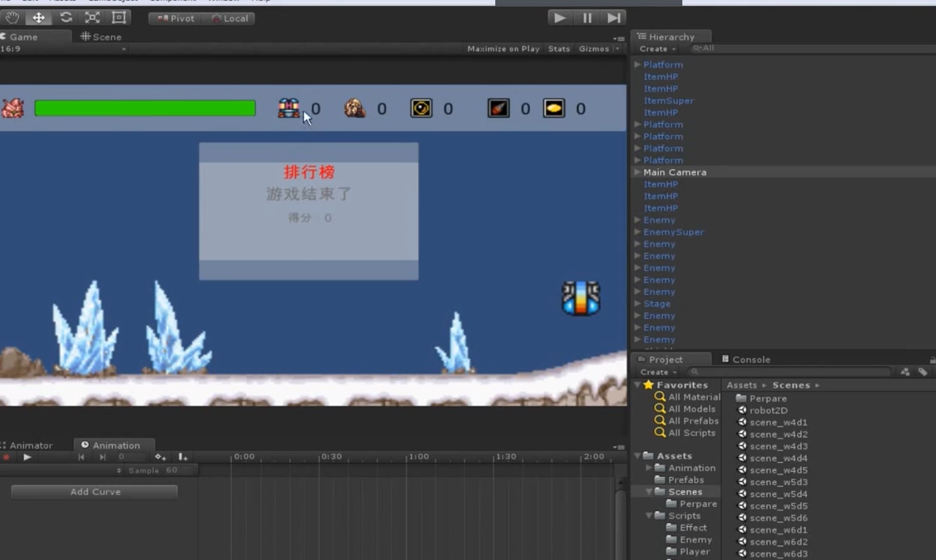
Task: Expand the EnemySuper hierarchy arrow
Action: pyautogui.click(x=638, y=232)
